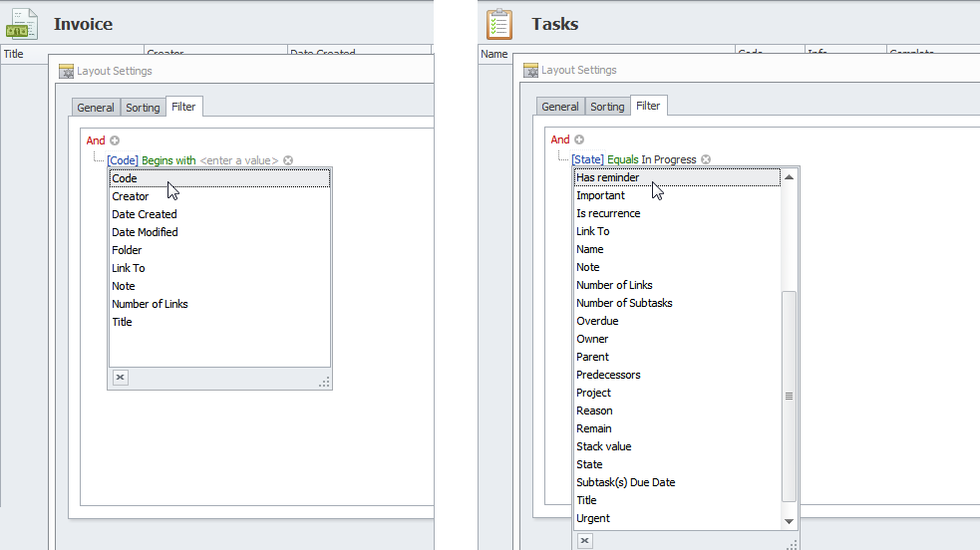This screenshot has width=980, height=550.
Task: Click the <enter a value> placeholder
Action: (239, 160)
